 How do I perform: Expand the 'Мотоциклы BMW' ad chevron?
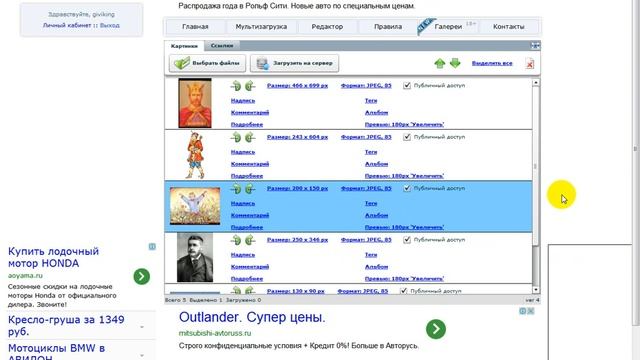click(142, 355)
